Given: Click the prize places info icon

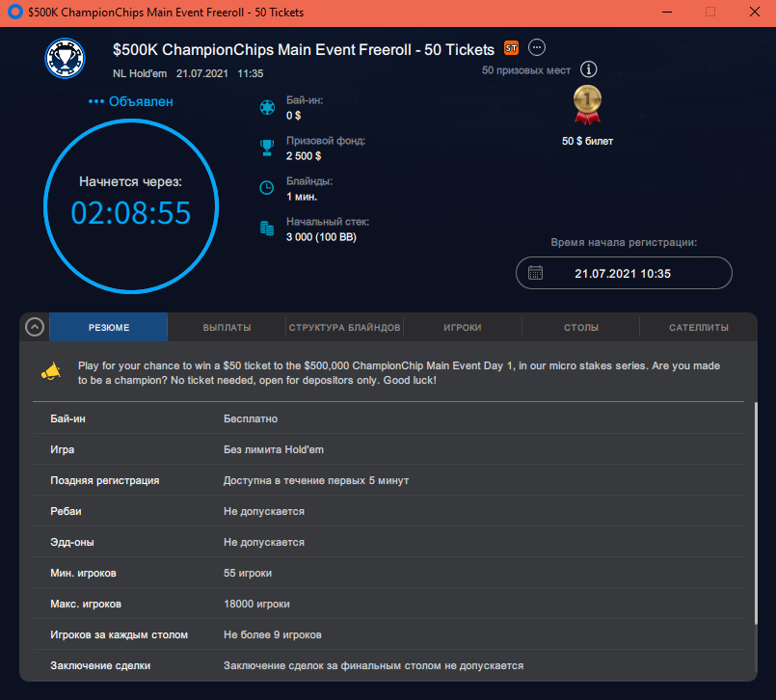Looking at the screenshot, I should [x=588, y=69].
